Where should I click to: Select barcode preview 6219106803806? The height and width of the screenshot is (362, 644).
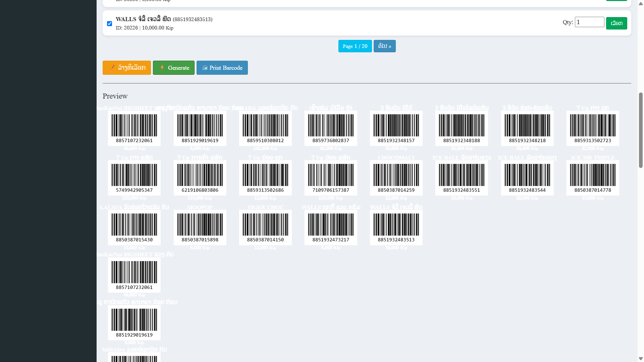pyautogui.click(x=200, y=178)
